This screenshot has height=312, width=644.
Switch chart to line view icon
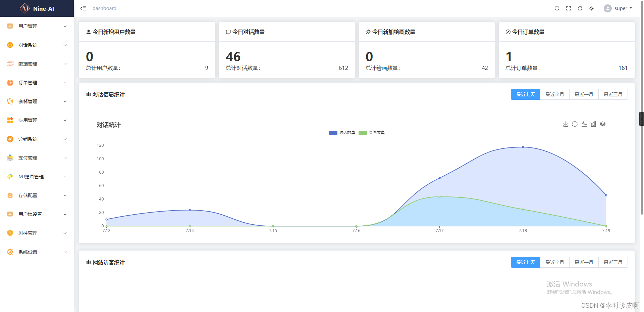point(584,124)
